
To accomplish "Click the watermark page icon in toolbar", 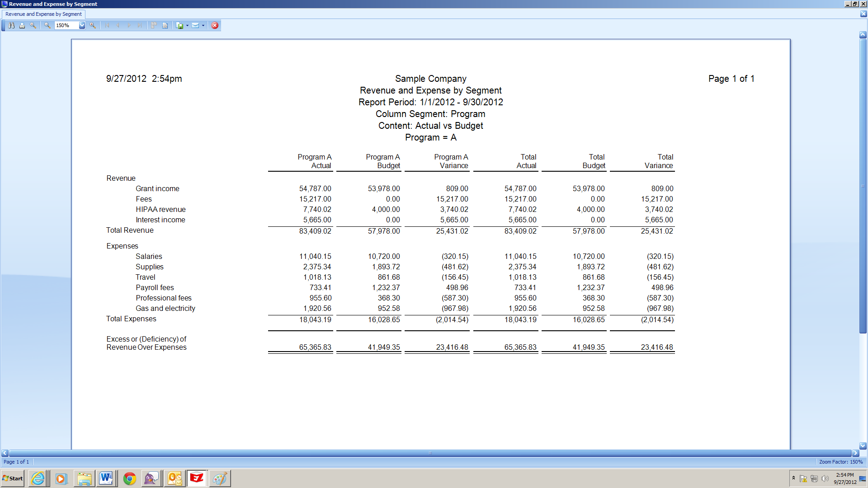I will [165, 25].
